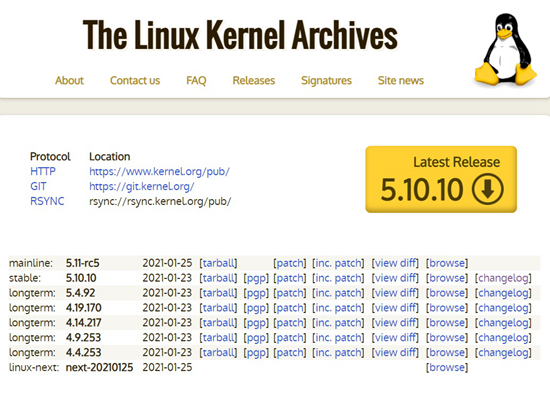Screen dimensions: 550x395
Task: Click the GIT protocol link
Action: point(38,186)
